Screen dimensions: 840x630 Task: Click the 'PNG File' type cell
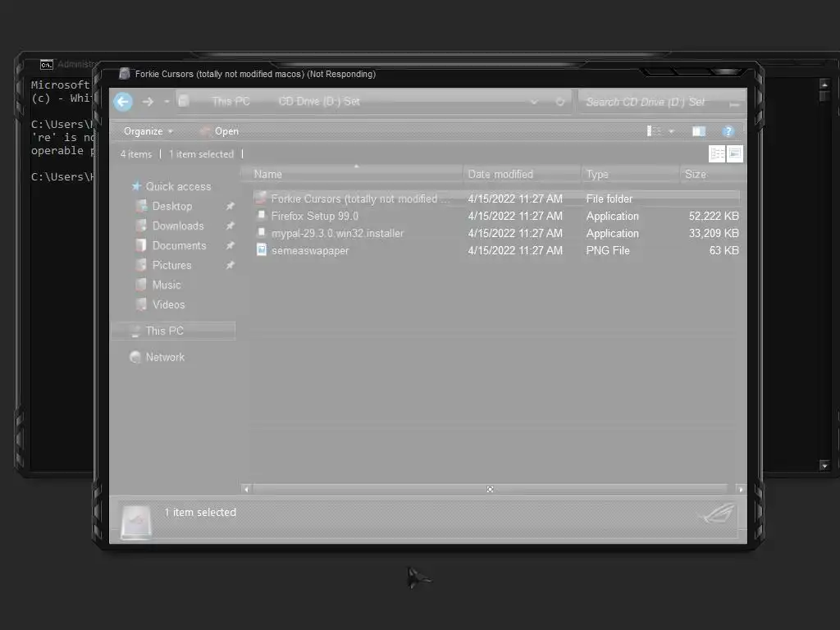pos(608,251)
